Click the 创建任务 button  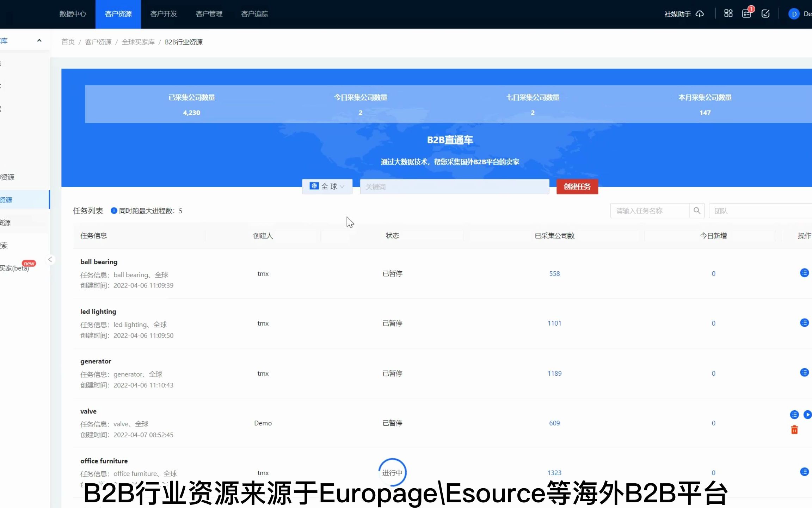click(577, 186)
